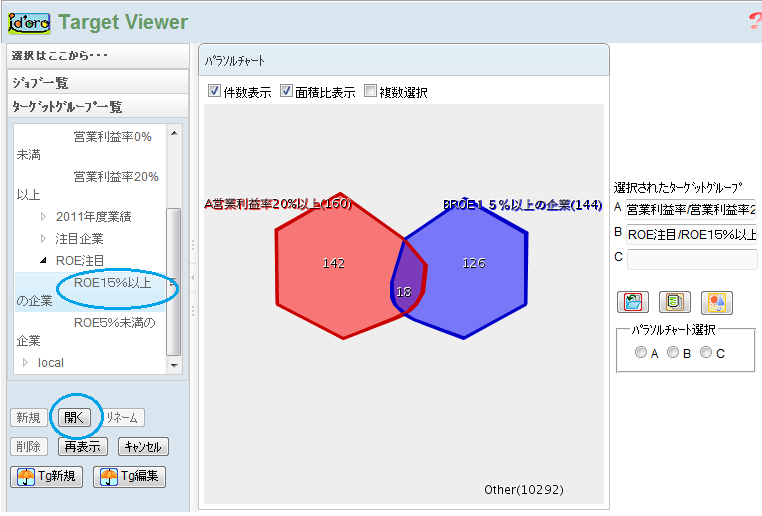Click the 再表示 button
This screenshot has width=762, height=516.
coord(82,447)
